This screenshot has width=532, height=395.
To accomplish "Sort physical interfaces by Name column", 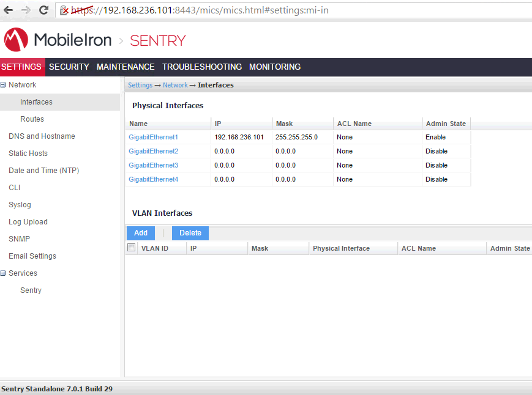I will coord(168,124).
